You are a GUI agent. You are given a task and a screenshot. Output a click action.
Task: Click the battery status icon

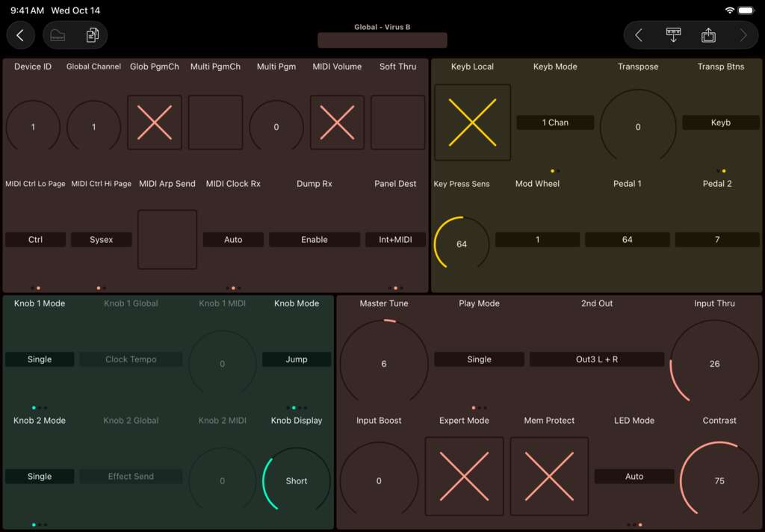746,10
